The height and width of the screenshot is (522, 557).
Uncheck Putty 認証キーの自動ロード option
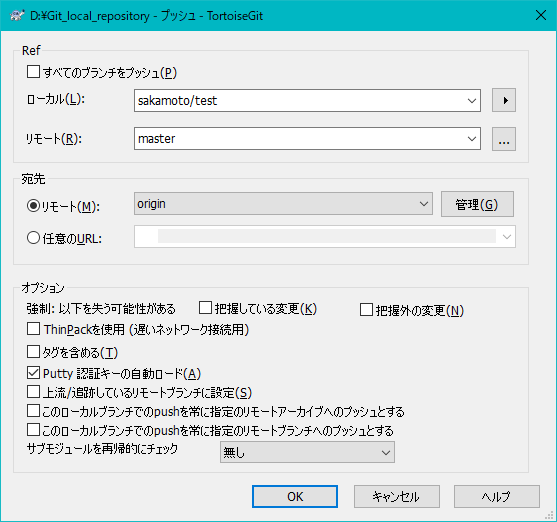click(33, 373)
